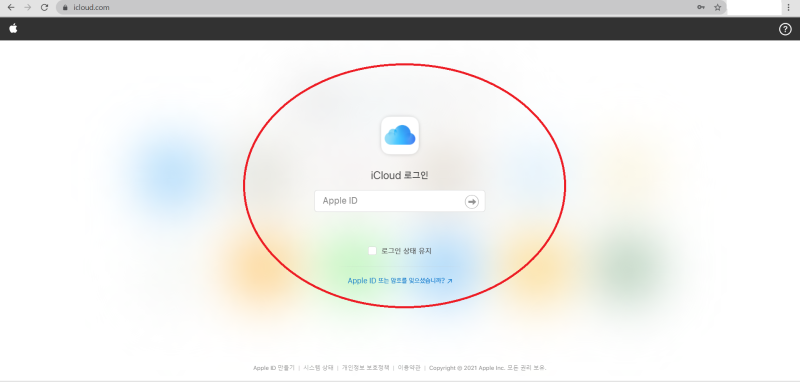Focus the Apple ID input field
The height and width of the screenshot is (382, 800).
[x=399, y=201]
